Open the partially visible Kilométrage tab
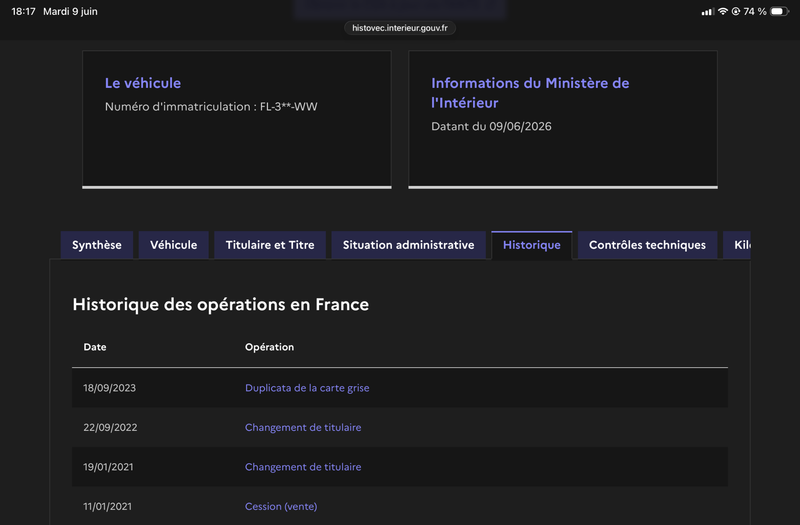The image size is (800, 525). click(737, 245)
